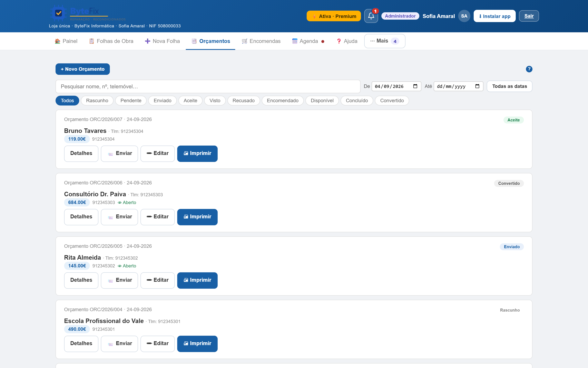Click Instalar app button
This screenshot has height=368, width=588.
tap(494, 16)
